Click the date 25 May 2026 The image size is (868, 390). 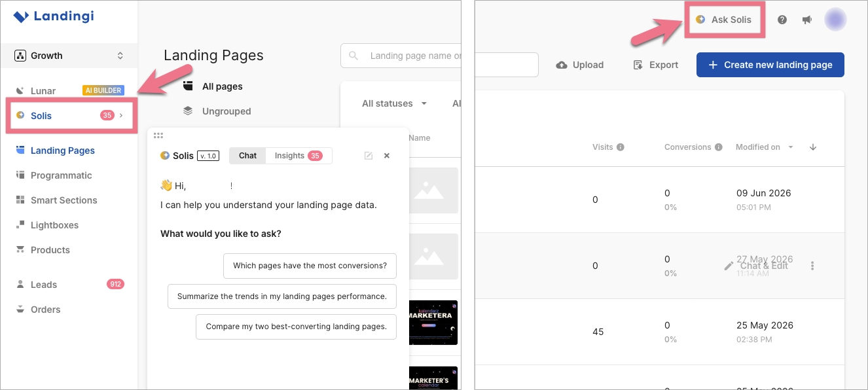(765, 325)
